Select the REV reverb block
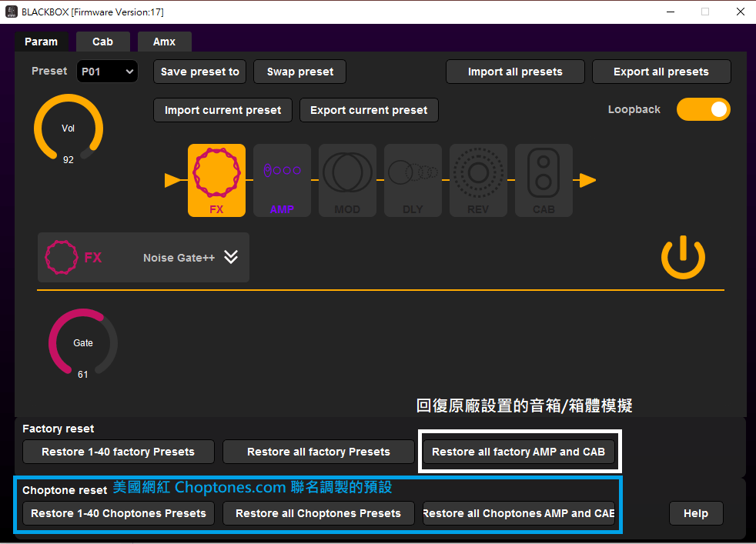 (478, 180)
